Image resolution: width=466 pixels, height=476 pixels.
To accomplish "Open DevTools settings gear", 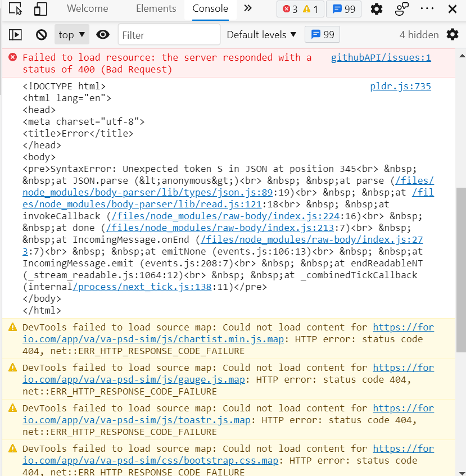I will [x=376, y=9].
